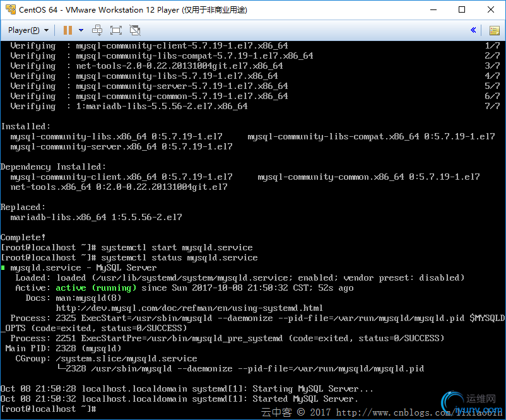506x420 pixels.
Task: Click 'Docs: man:mysqld(8)' line
Action: tap(73, 298)
